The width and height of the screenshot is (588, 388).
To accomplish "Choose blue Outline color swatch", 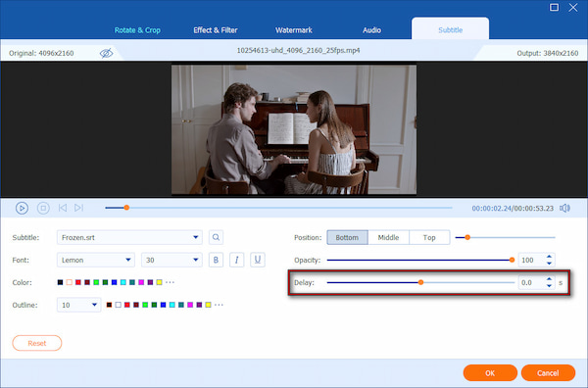I will point(163,305).
